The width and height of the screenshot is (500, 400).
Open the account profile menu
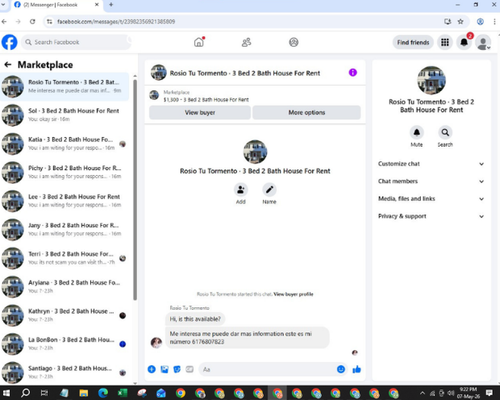click(483, 43)
